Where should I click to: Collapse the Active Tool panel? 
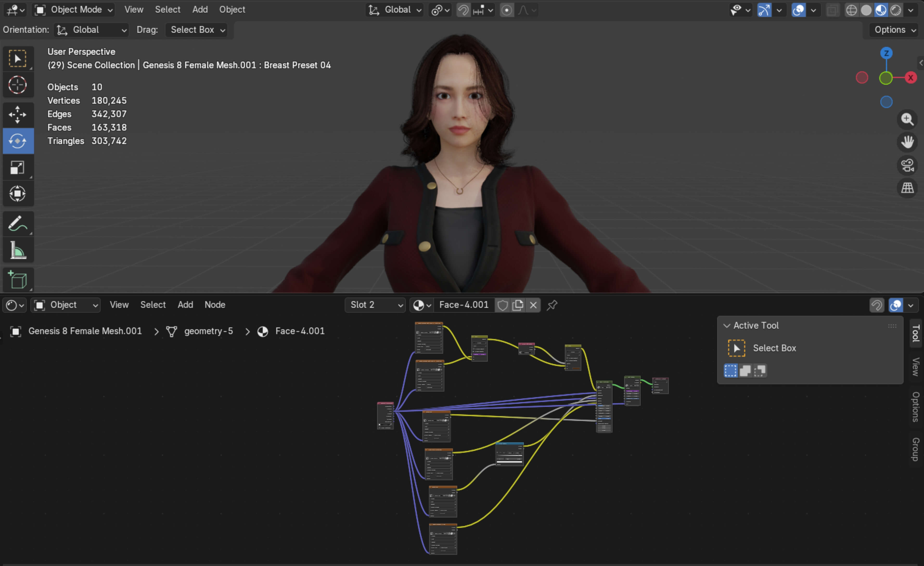click(x=727, y=326)
